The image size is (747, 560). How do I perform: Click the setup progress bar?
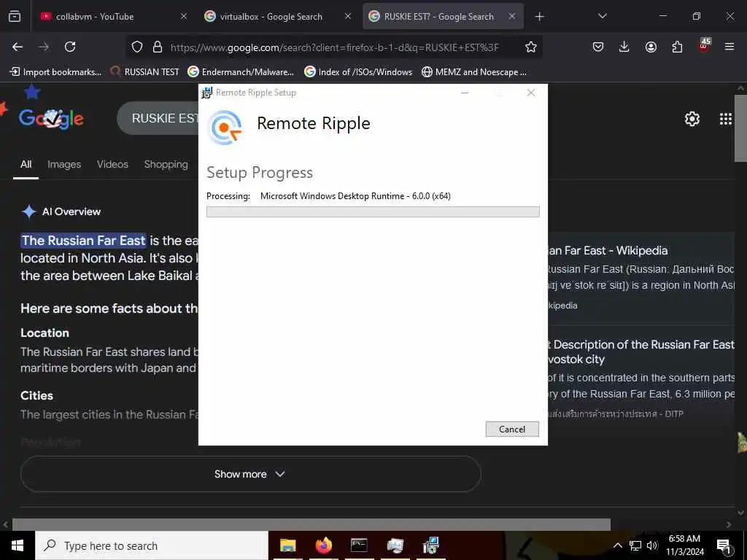(x=373, y=211)
